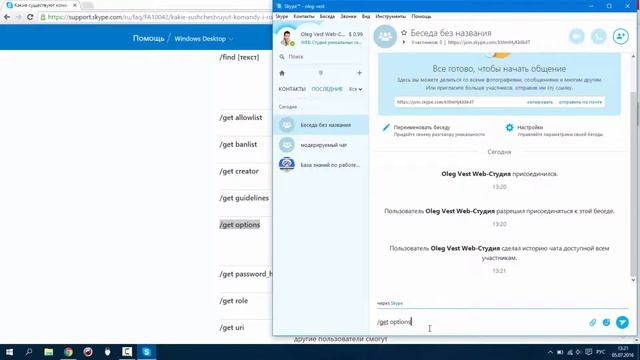Open taskbar search
This screenshot has height=360, width=640.
(29, 352)
